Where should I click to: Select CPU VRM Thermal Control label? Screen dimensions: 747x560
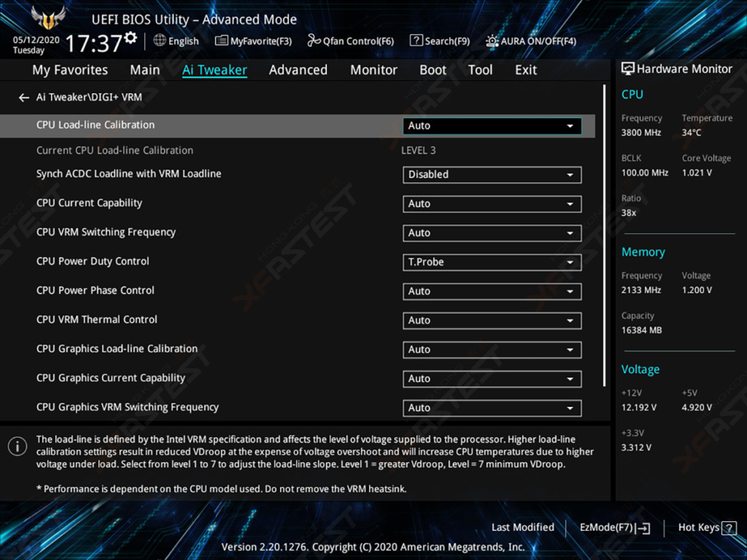point(97,319)
